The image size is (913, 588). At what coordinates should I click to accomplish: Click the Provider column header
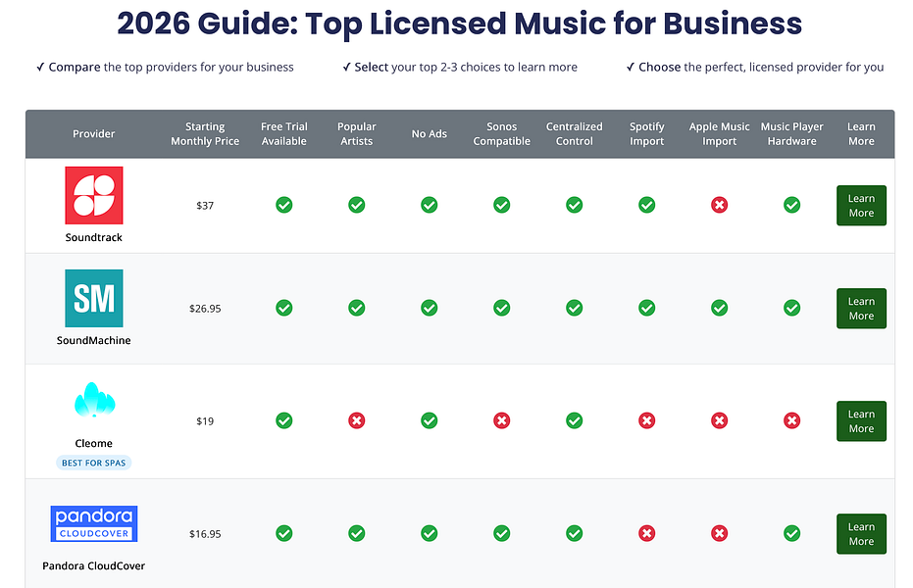94,133
